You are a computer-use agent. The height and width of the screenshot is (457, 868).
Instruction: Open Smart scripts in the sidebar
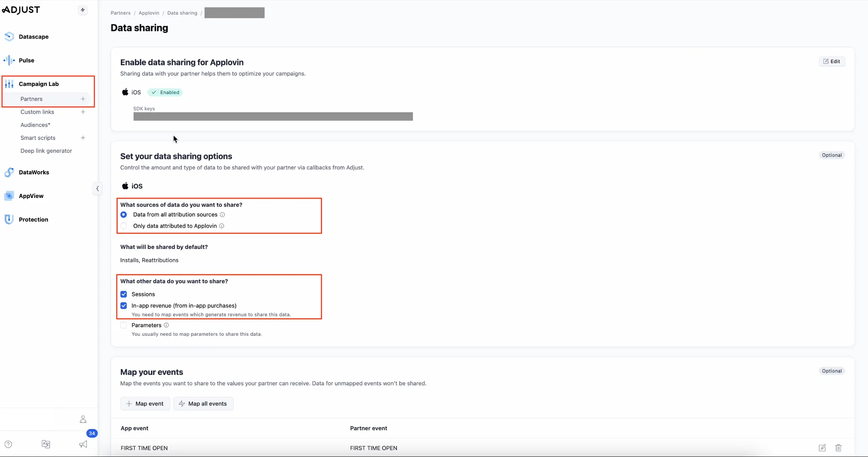38,138
